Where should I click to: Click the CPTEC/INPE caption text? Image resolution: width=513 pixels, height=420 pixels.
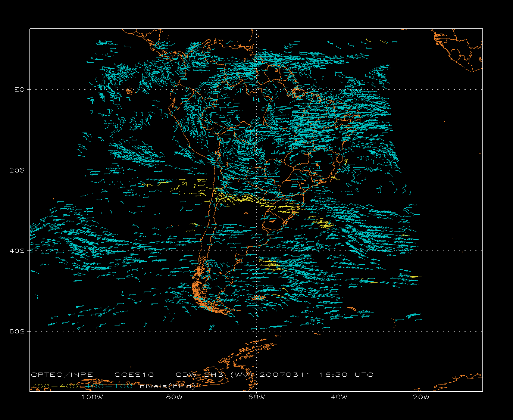[62, 375]
